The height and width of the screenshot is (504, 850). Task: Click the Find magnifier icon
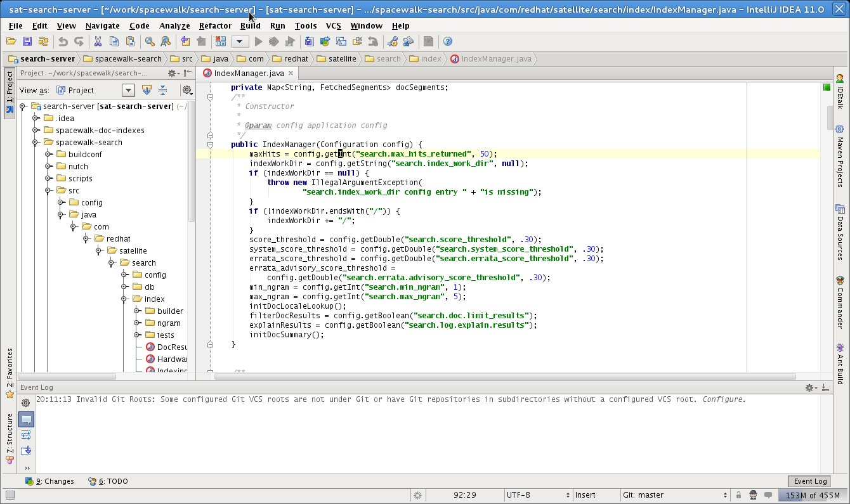pos(150,41)
